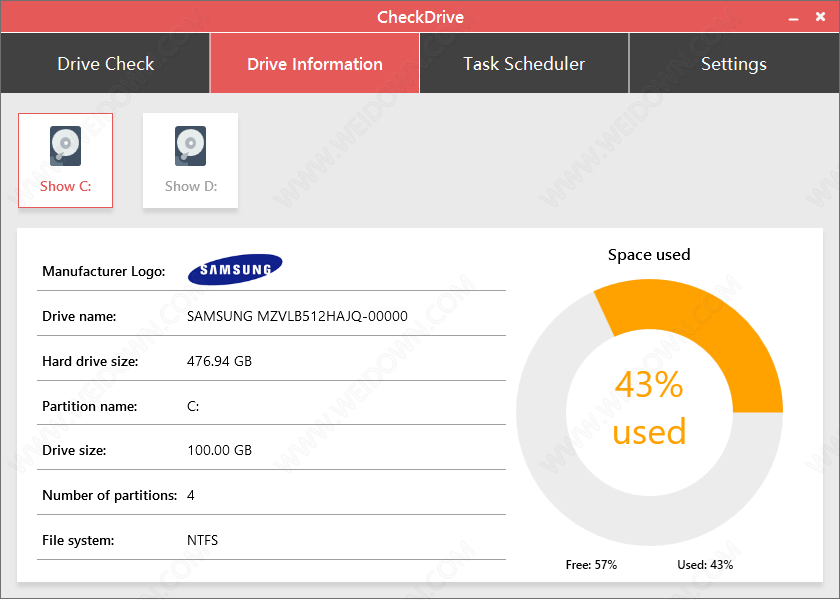Click the CheckDrive title text
840x600 pixels.
(420, 17)
